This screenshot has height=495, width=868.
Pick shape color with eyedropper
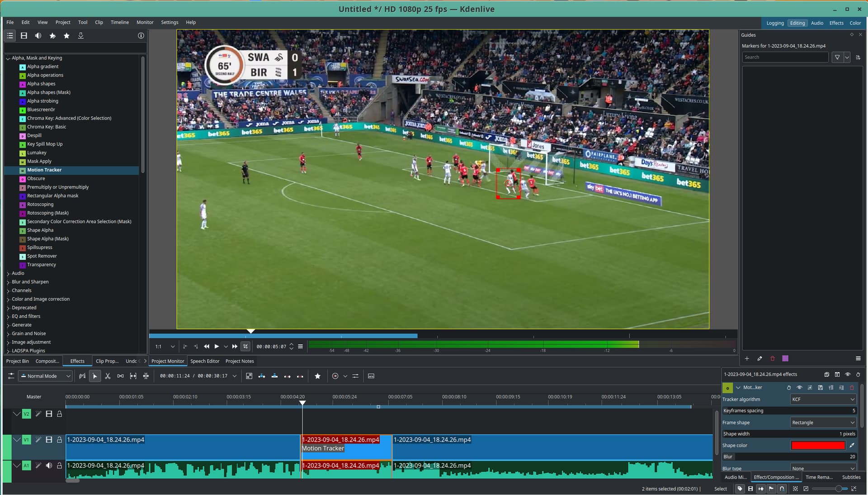click(852, 446)
